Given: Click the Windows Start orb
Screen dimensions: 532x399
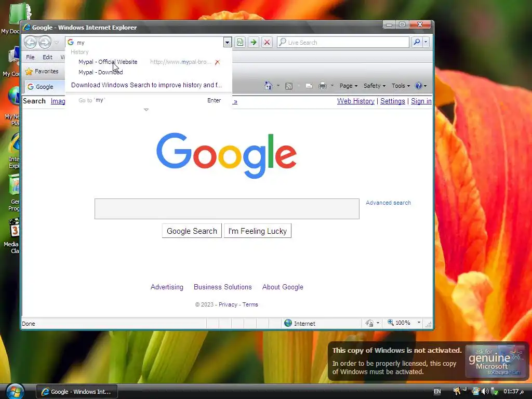Looking at the screenshot, I should click(x=15, y=392).
